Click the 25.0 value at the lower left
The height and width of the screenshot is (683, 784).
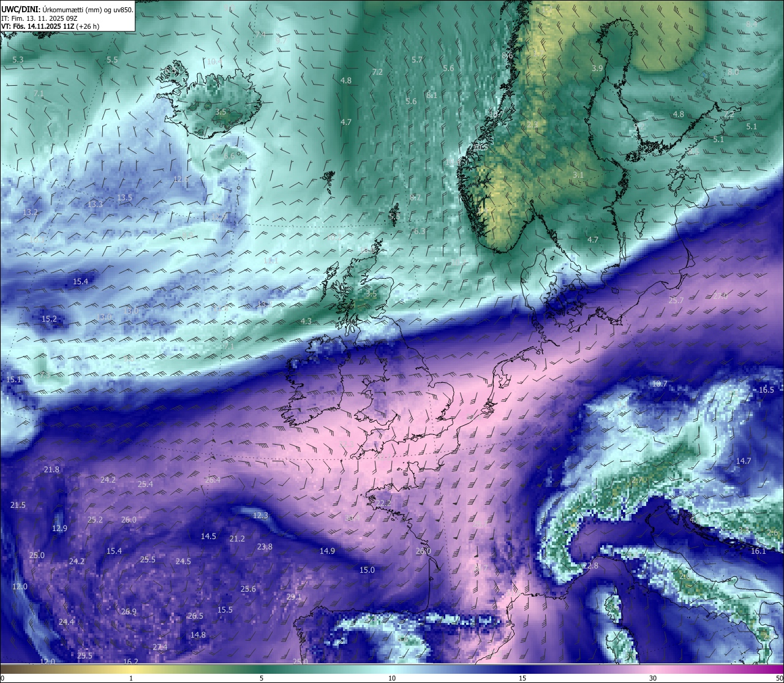coord(37,555)
